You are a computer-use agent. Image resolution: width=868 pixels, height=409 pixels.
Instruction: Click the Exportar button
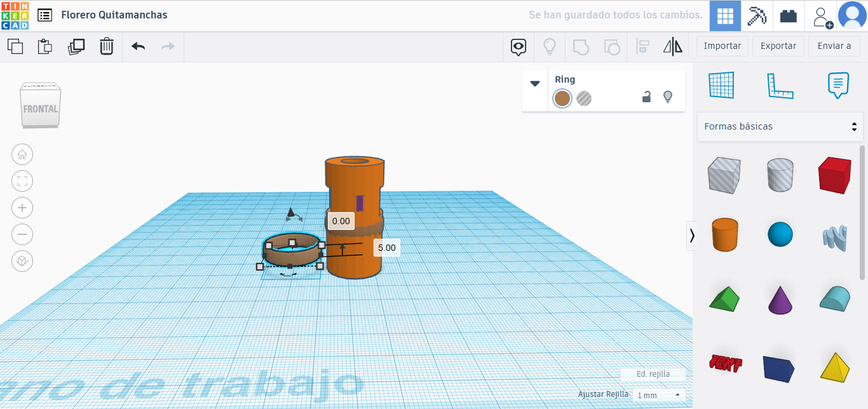(x=778, y=46)
